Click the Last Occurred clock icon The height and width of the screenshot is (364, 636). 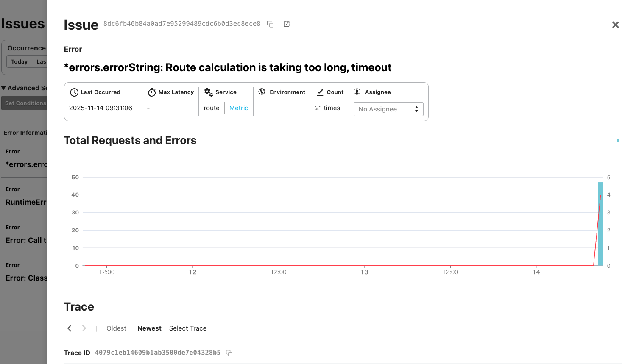click(x=74, y=92)
